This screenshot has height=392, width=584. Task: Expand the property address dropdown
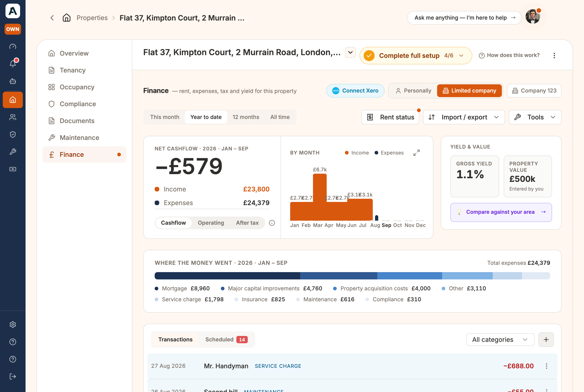coord(350,52)
